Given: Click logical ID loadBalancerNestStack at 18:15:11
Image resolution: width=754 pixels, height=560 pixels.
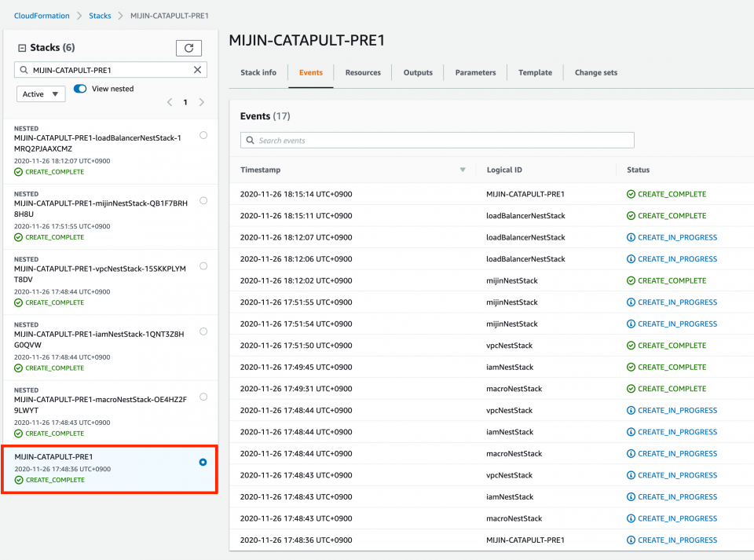Looking at the screenshot, I should (525, 216).
